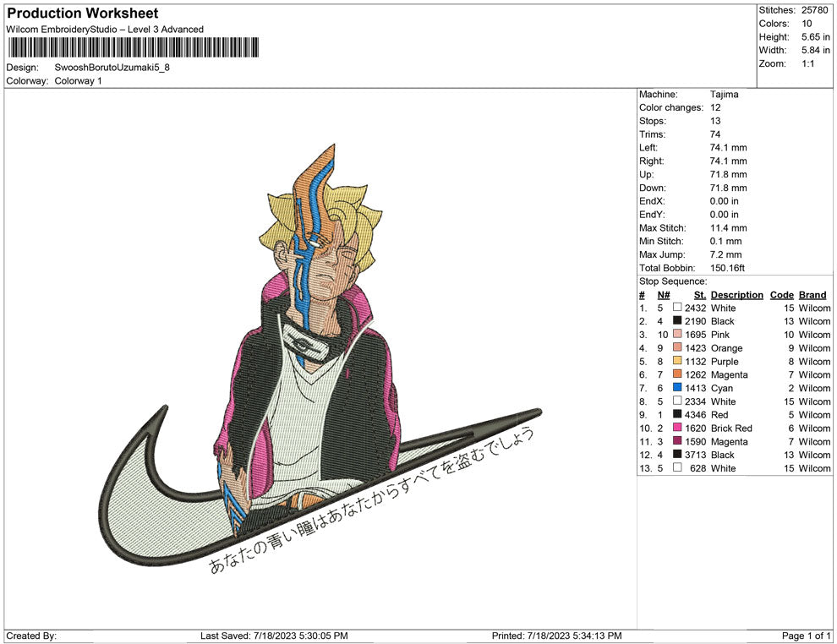This screenshot has width=837, height=644.
Task: Click the Wilcom EmbroideryStudio Level 3 Advanced subtitle
Action: point(105,30)
